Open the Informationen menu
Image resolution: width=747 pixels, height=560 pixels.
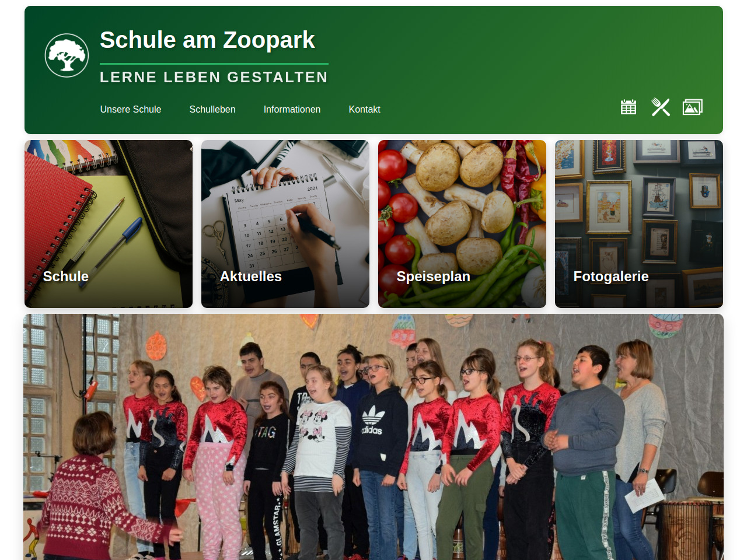pos(292,109)
